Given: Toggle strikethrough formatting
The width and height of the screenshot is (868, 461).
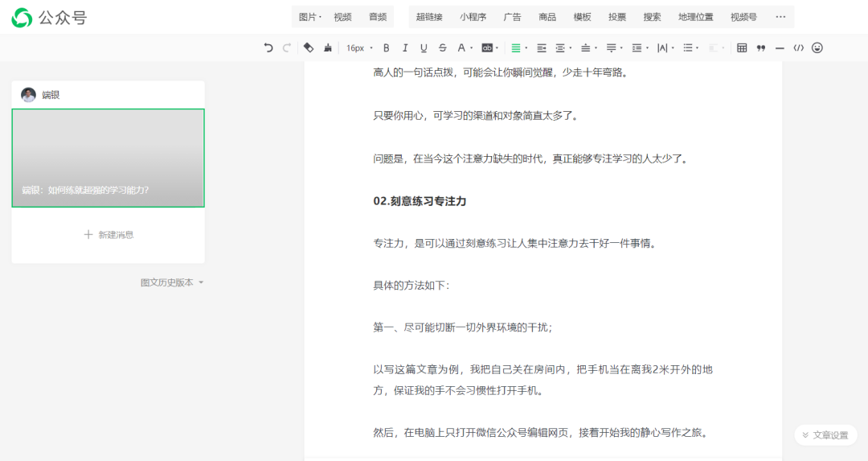Looking at the screenshot, I should [443, 48].
